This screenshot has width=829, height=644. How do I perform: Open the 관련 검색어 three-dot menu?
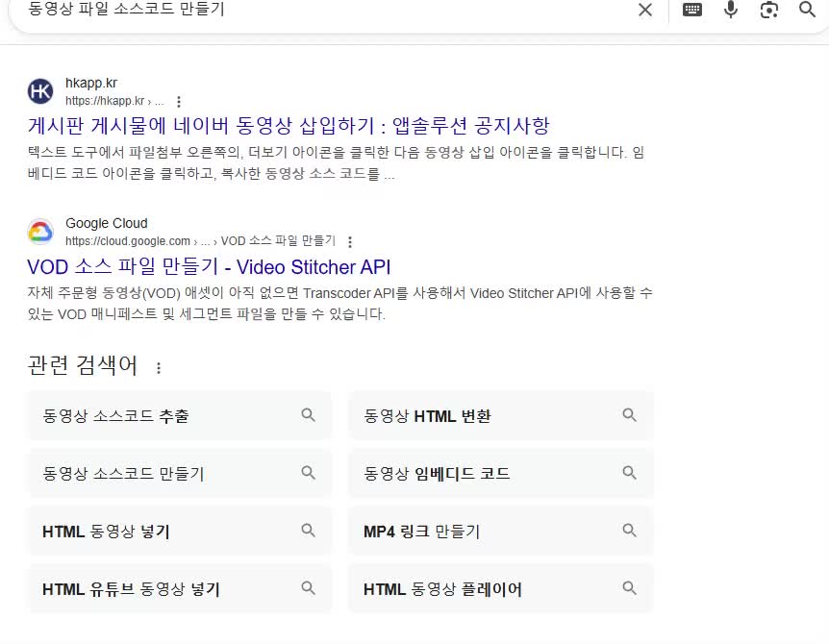(x=159, y=367)
